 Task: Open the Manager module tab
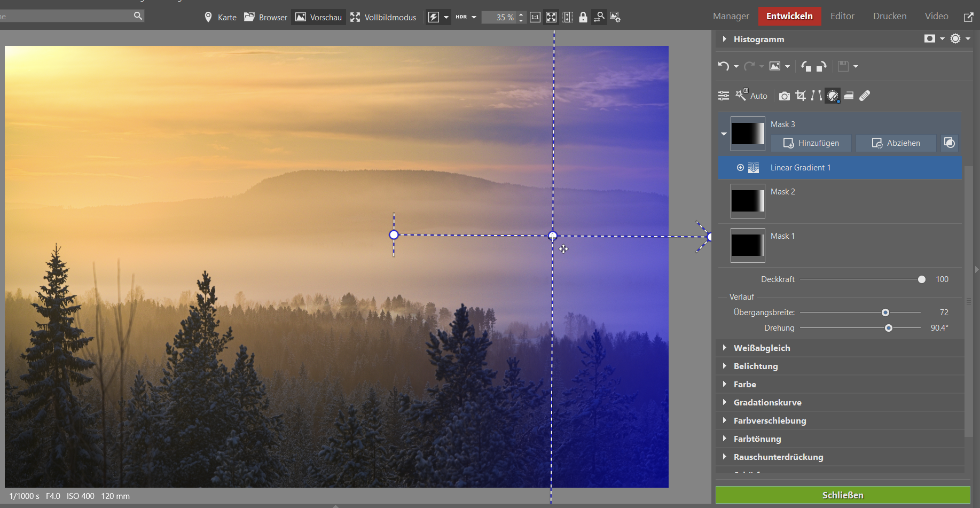pyautogui.click(x=731, y=16)
